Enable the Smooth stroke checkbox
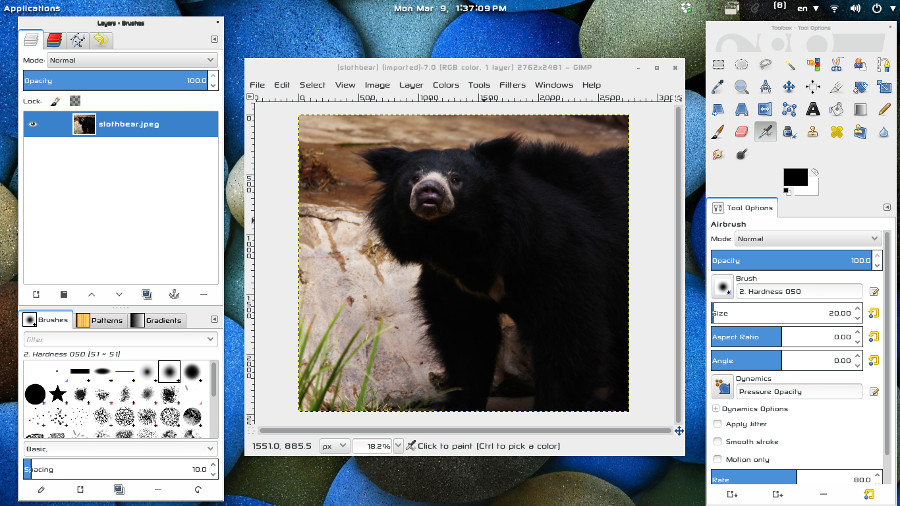The height and width of the screenshot is (506, 900). 717,442
